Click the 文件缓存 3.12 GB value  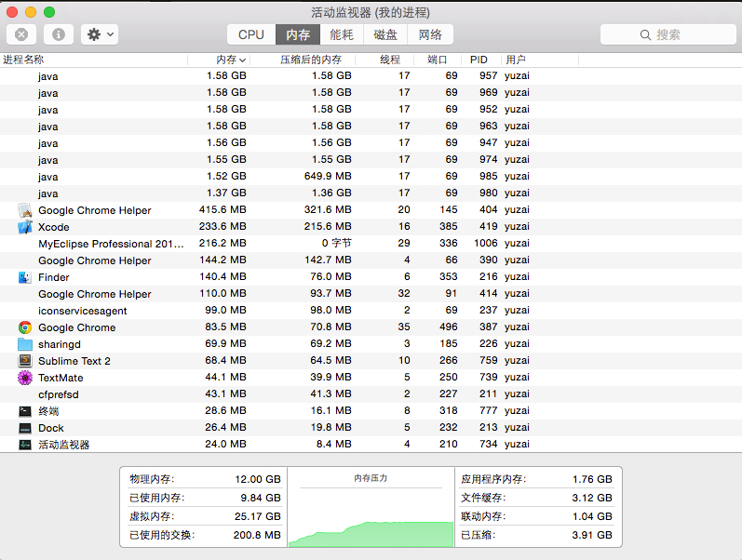tap(592, 498)
